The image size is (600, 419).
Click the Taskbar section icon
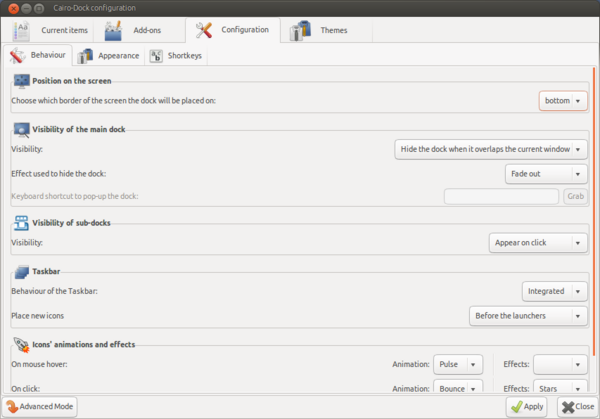tap(21, 272)
